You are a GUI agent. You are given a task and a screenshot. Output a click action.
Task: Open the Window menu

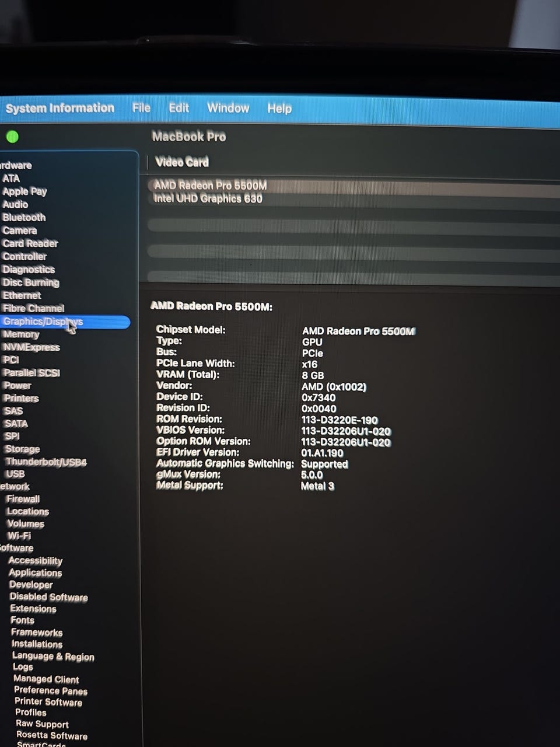[228, 108]
